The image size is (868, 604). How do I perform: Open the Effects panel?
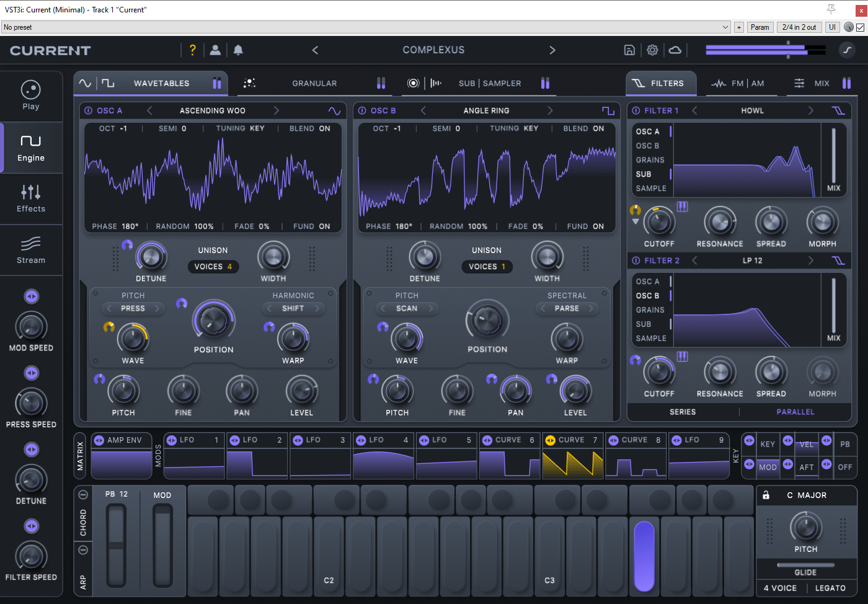point(31,198)
